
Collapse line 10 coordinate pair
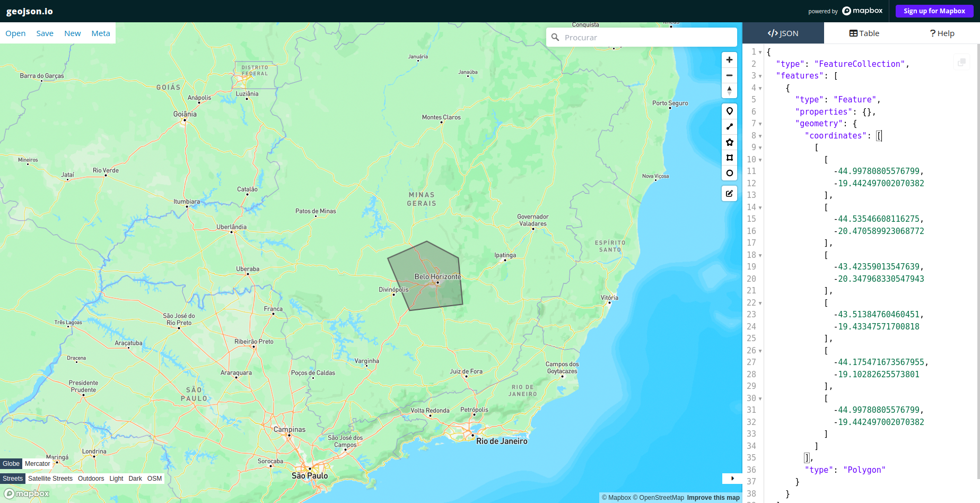click(760, 160)
